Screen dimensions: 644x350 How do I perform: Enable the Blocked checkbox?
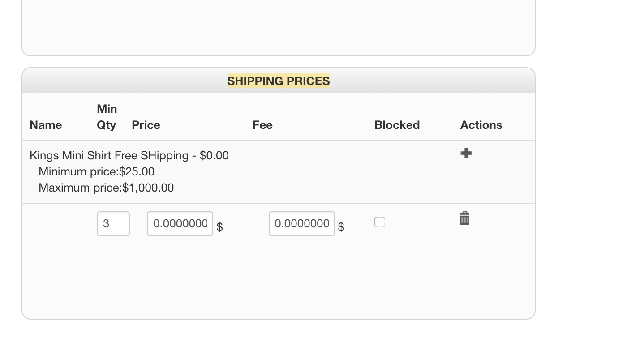tap(380, 222)
